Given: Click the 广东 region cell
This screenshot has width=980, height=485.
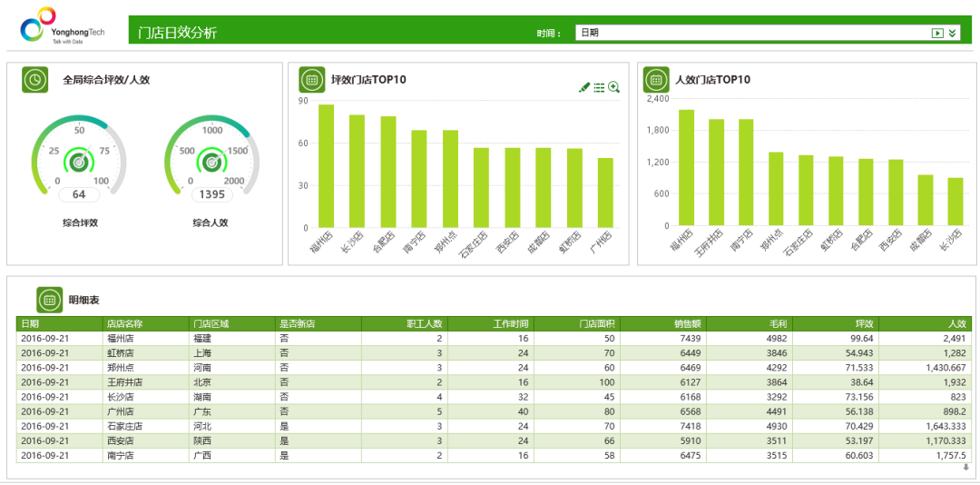Looking at the screenshot, I should (x=232, y=411).
